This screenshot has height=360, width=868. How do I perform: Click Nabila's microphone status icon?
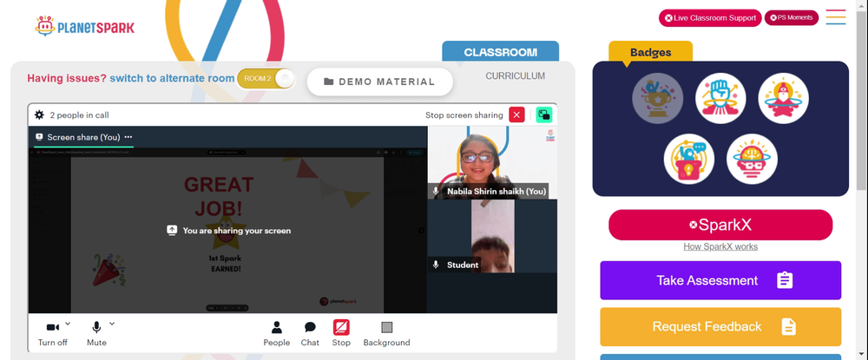click(437, 192)
